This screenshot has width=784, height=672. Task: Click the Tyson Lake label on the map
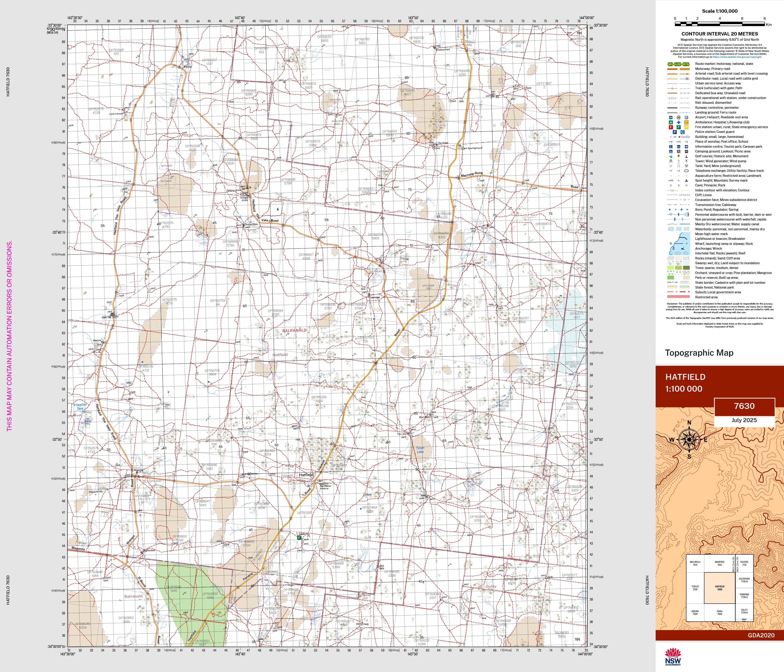(x=420, y=449)
